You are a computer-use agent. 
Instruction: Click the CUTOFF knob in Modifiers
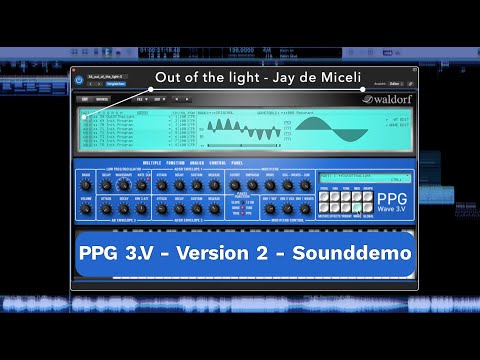tap(235, 185)
